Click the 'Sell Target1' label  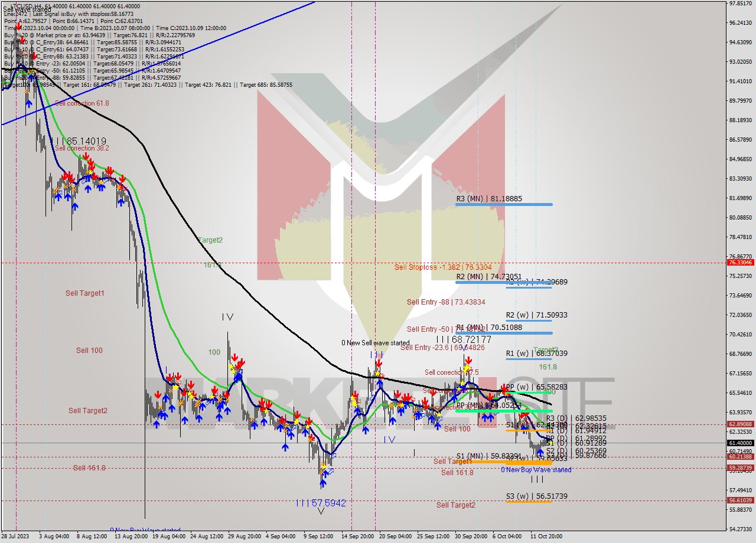click(x=84, y=293)
